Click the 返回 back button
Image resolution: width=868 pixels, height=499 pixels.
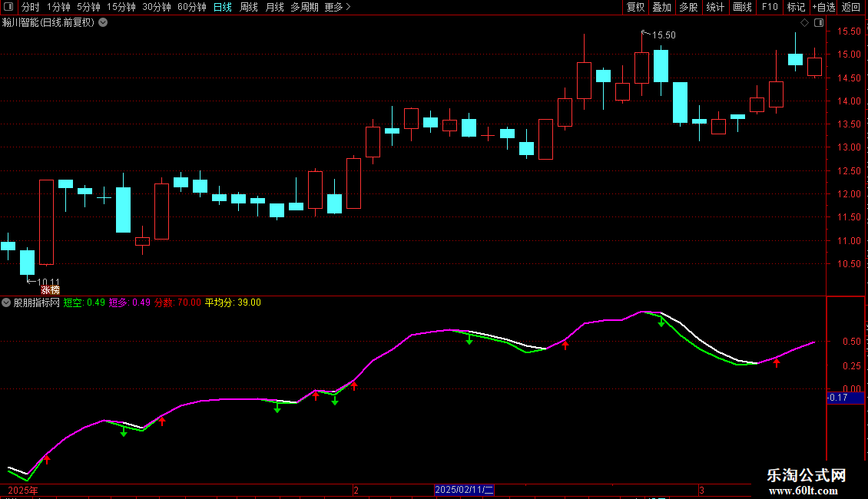[851, 7]
